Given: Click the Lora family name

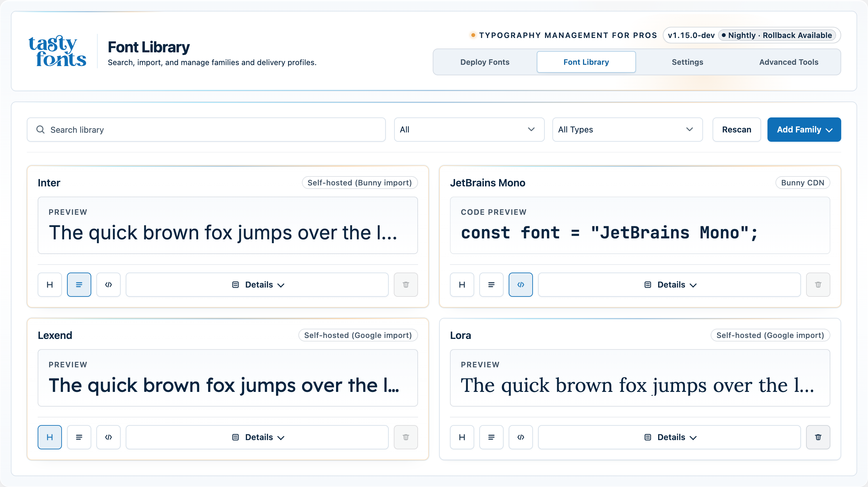Looking at the screenshot, I should coord(460,335).
